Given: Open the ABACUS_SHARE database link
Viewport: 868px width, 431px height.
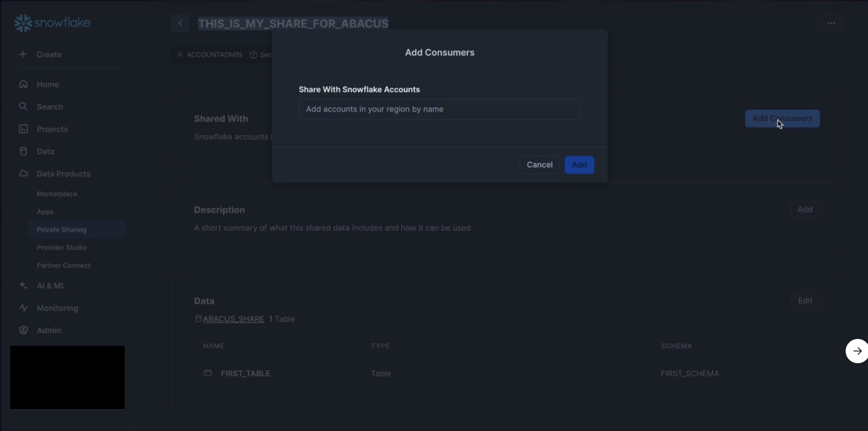Looking at the screenshot, I should click(233, 319).
